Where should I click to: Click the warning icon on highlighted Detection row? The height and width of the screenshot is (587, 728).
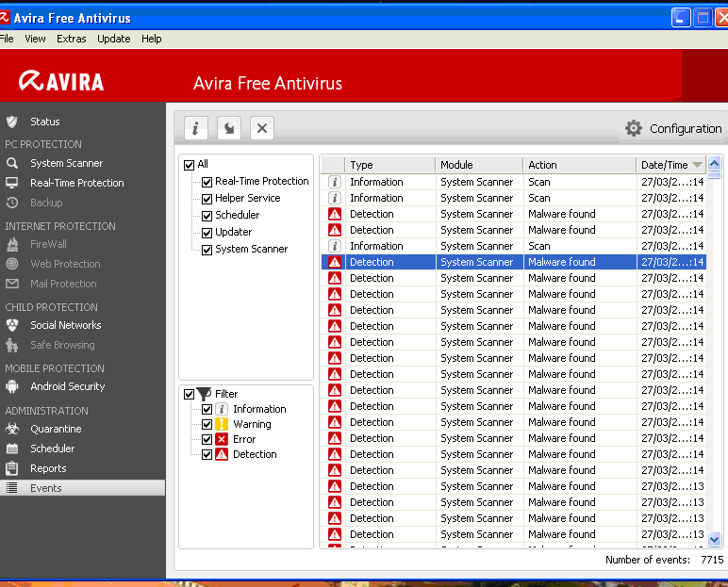(x=334, y=262)
